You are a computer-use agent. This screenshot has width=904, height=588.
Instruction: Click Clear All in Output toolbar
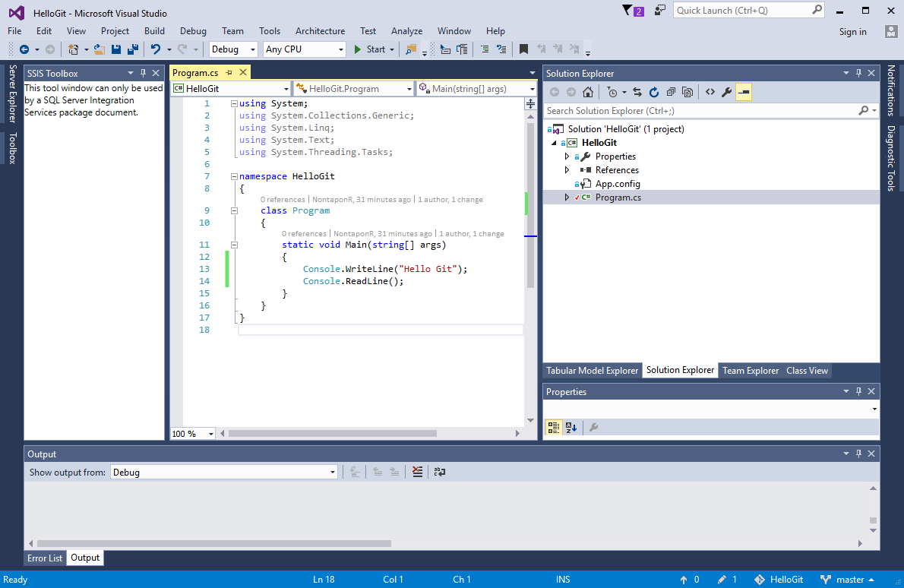pos(417,472)
